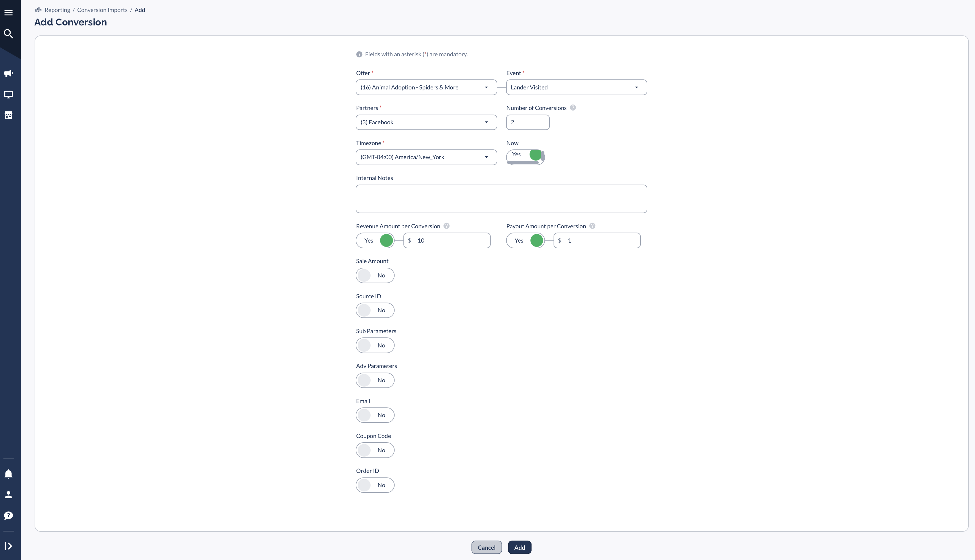975x560 pixels.
Task: Open the help chat bubble icon
Action: (9, 515)
